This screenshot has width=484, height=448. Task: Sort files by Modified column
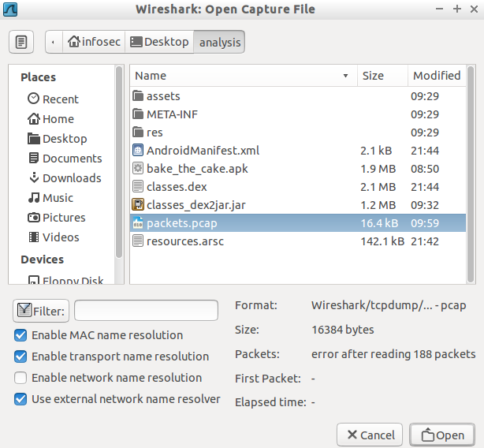pos(436,76)
